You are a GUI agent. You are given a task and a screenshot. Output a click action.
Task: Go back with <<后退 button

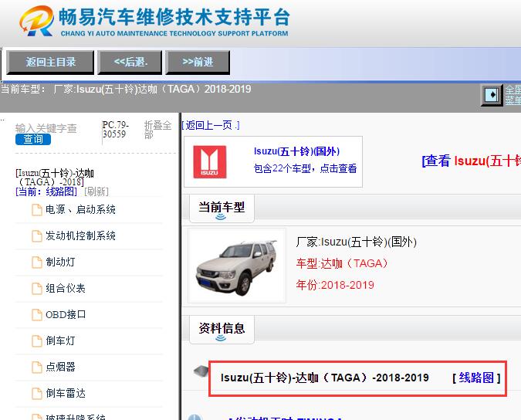pos(130,62)
